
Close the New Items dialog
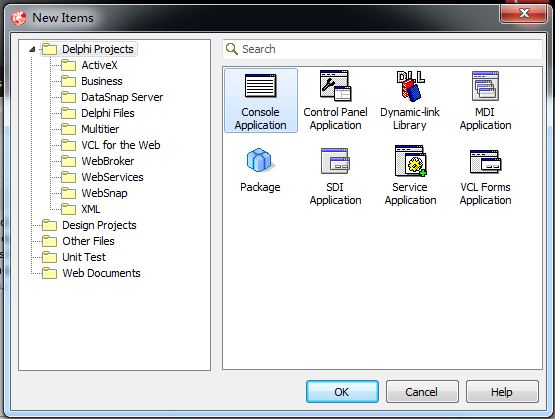point(524,13)
